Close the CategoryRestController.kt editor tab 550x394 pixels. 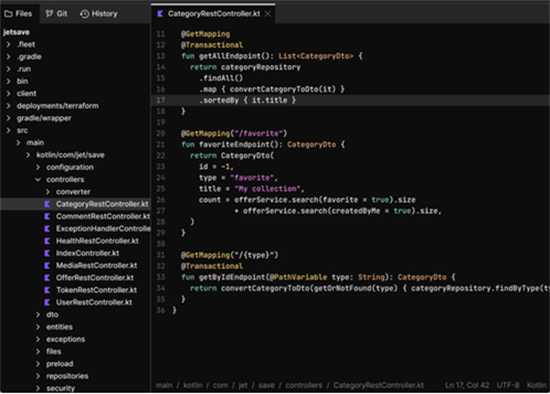coord(268,14)
